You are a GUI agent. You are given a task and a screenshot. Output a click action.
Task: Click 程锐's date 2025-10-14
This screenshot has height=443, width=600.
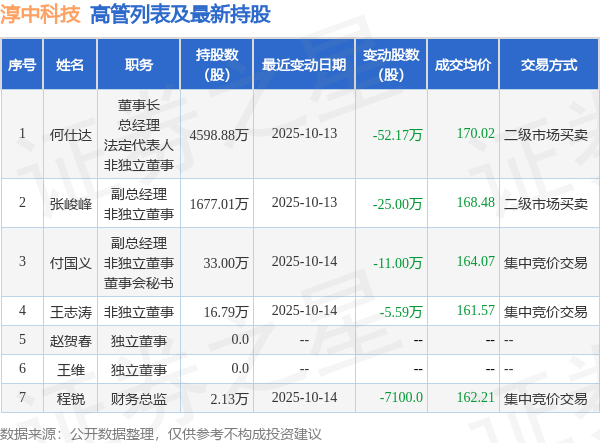tap(304, 397)
